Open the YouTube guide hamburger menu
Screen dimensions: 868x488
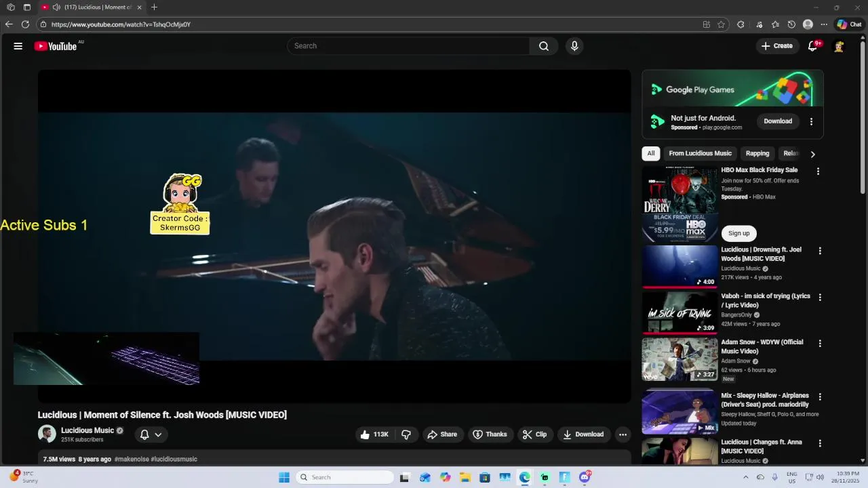[18, 46]
